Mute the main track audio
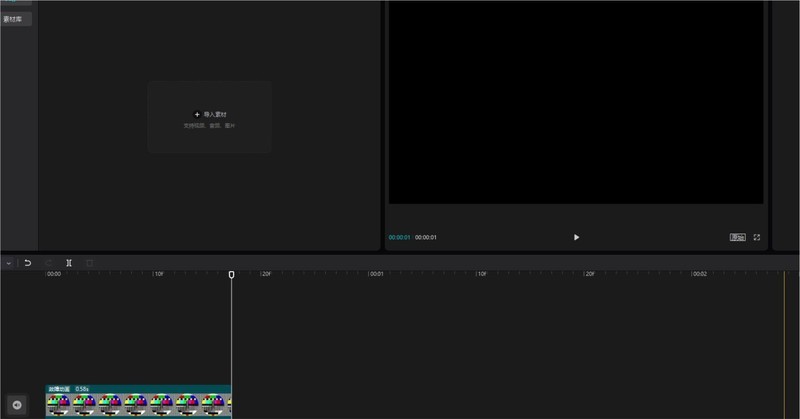This screenshot has height=419, width=800. [x=17, y=404]
